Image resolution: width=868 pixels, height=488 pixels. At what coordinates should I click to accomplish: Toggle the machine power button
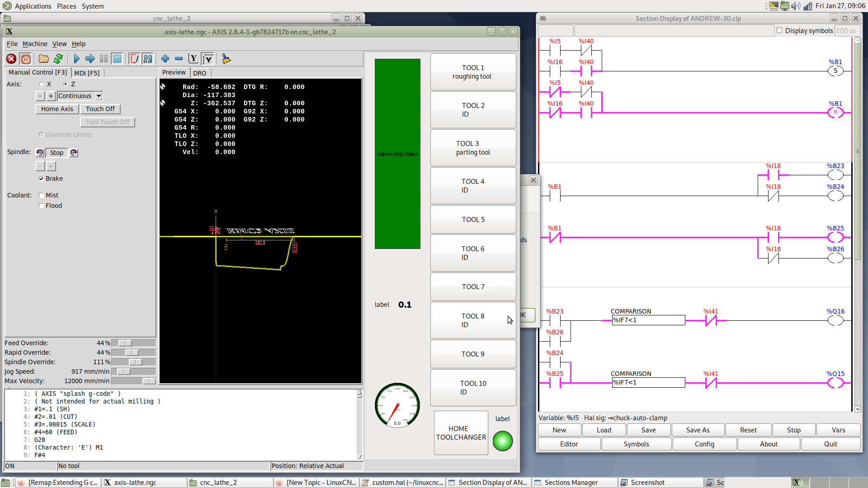tap(26, 59)
